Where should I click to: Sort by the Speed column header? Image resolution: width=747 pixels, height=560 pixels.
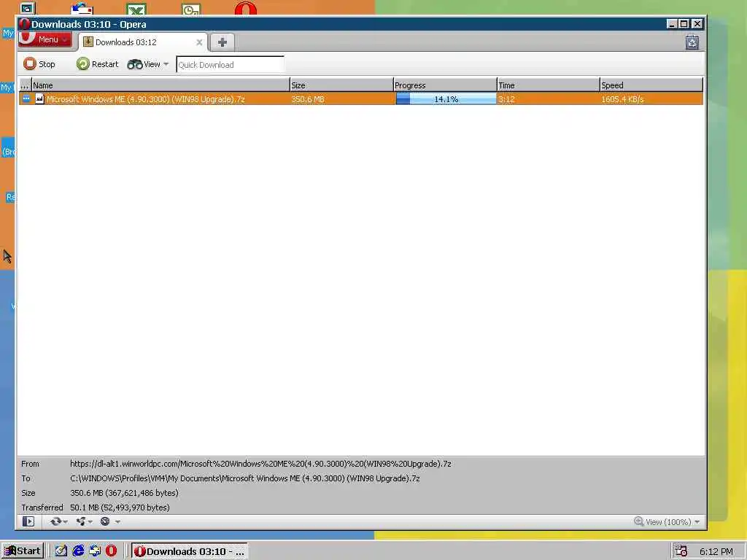pyautogui.click(x=651, y=85)
